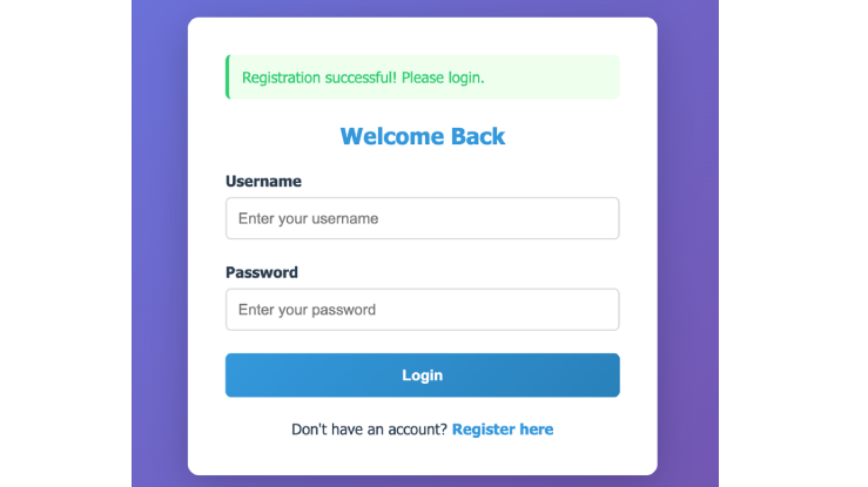Click the Username input field
Image resolution: width=868 pixels, height=487 pixels.
pyautogui.click(x=422, y=218)
